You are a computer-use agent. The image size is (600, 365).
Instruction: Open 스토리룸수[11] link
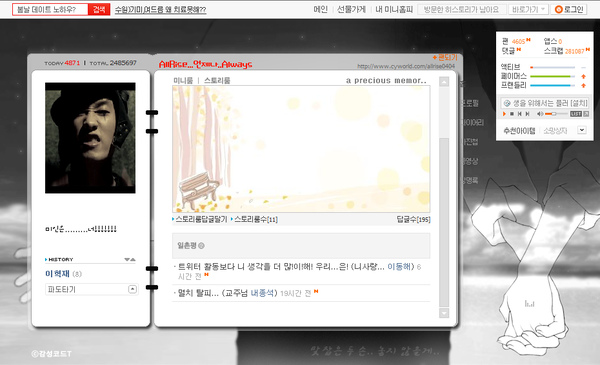[x=256, y=219]
